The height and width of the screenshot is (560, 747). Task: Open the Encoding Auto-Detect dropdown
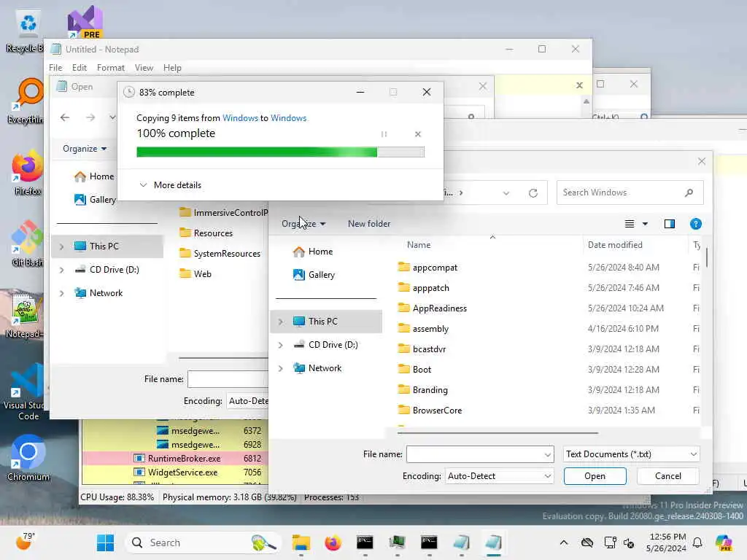(x=499, y=476)
